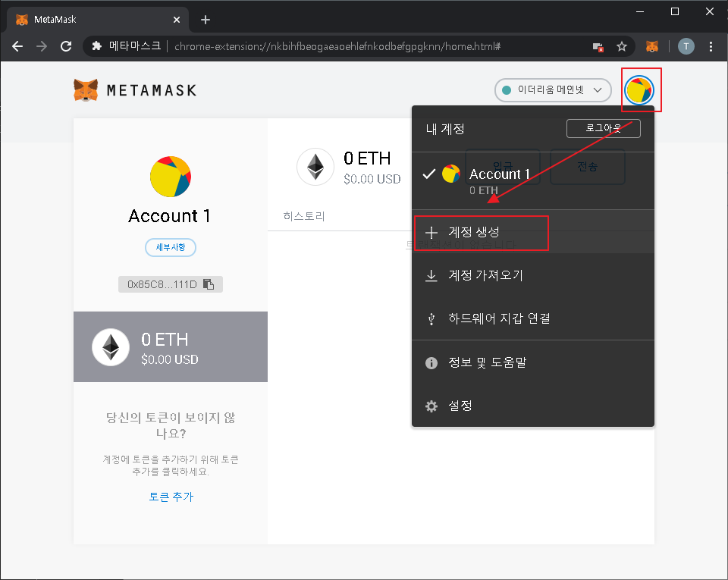Click the MetaMask fox logo in header
The image size is (728, 580).
86,90
